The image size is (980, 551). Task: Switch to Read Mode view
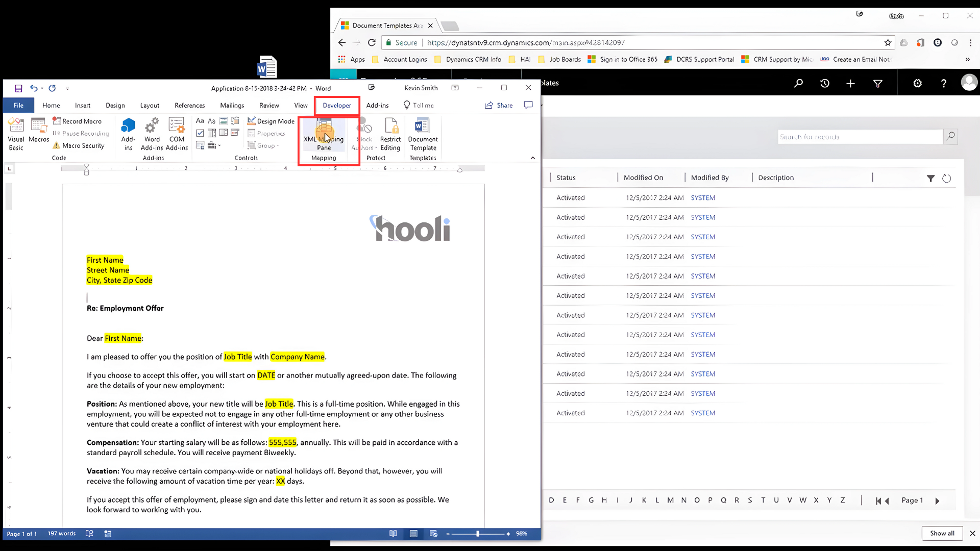coord(393,534)
